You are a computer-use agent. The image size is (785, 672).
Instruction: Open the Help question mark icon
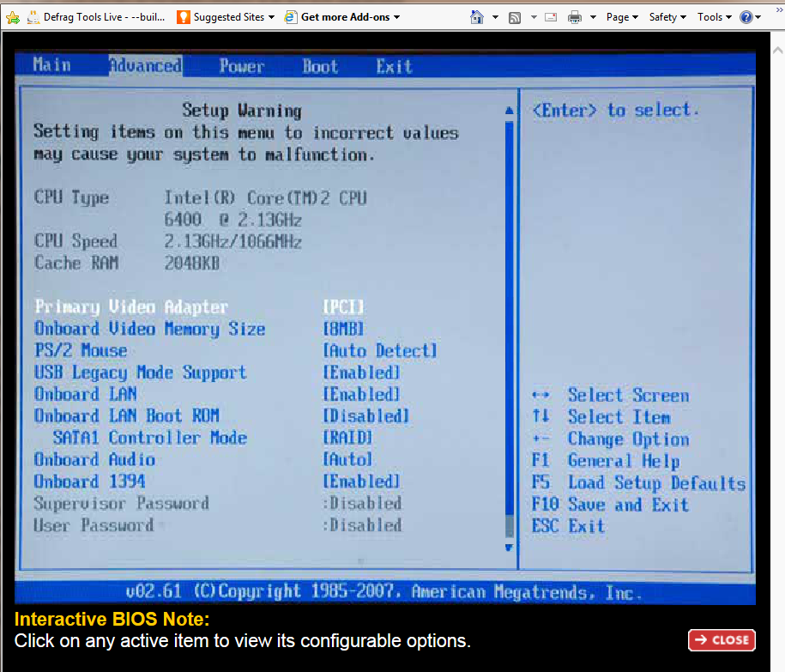tap(746, 16)
